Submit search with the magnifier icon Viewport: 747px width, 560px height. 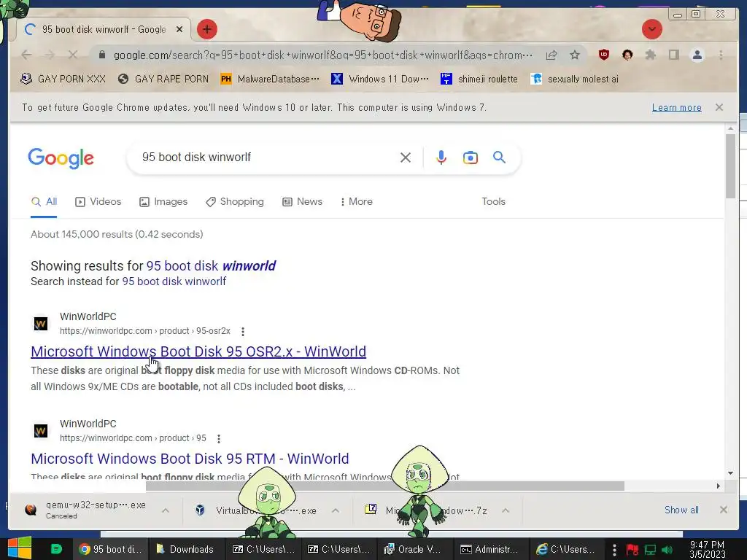(499, 157)
